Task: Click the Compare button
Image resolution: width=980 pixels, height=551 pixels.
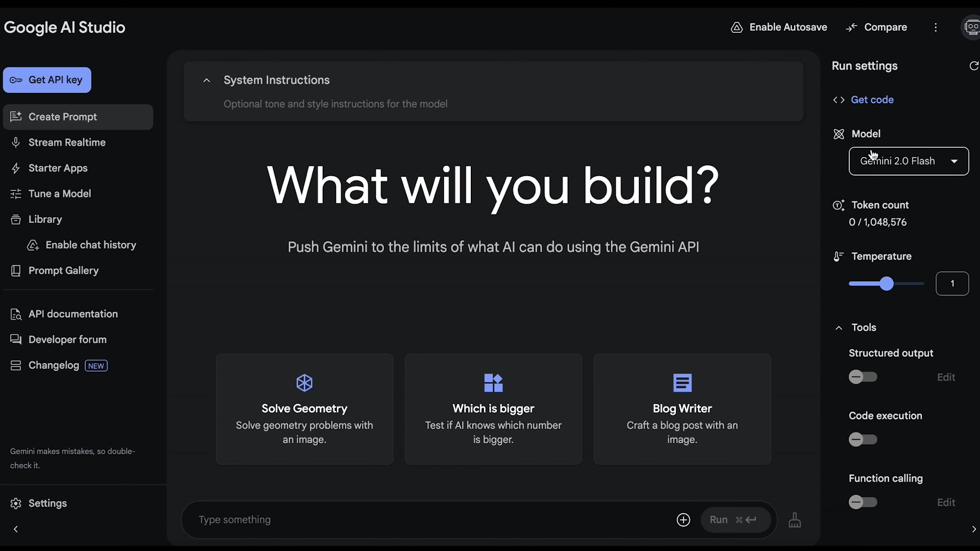Action: pyautogui.click(x=877, y=27)
